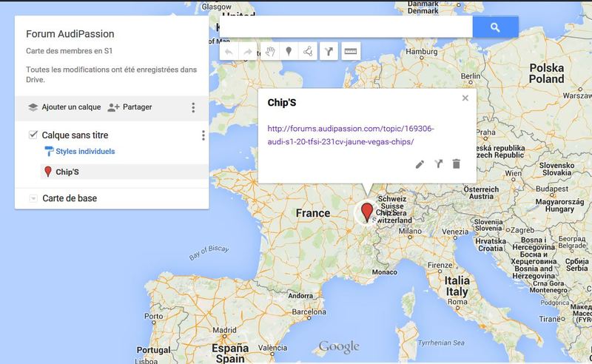Open Calque sans titre layer options menu
The image size is (592, 364).
tap(203, 135)
